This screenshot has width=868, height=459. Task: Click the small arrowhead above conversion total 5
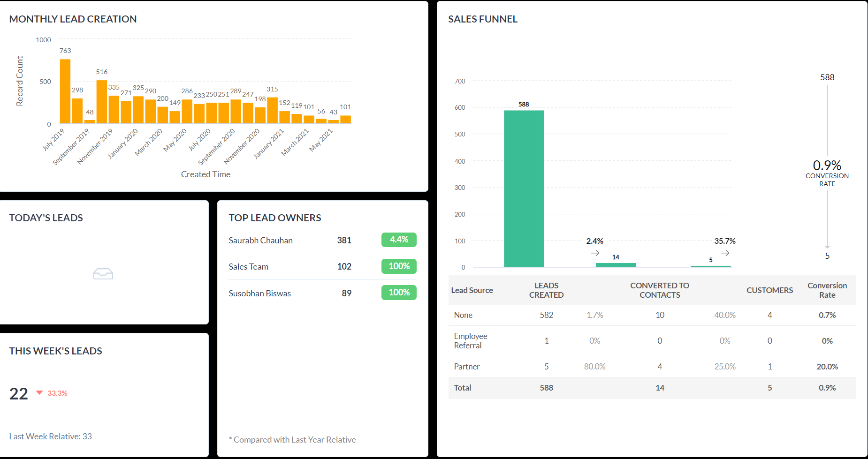[x=827, y=247]
